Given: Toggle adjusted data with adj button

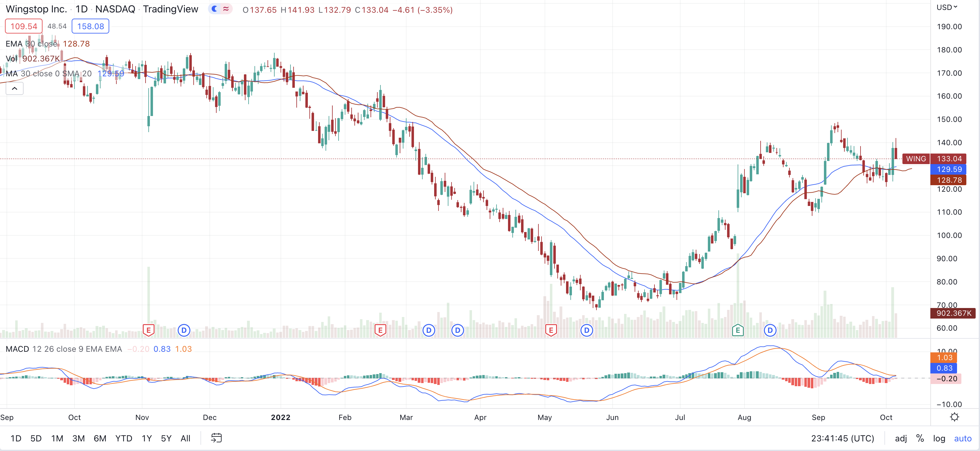Looking at the screenshot, I should pos(901,439).
